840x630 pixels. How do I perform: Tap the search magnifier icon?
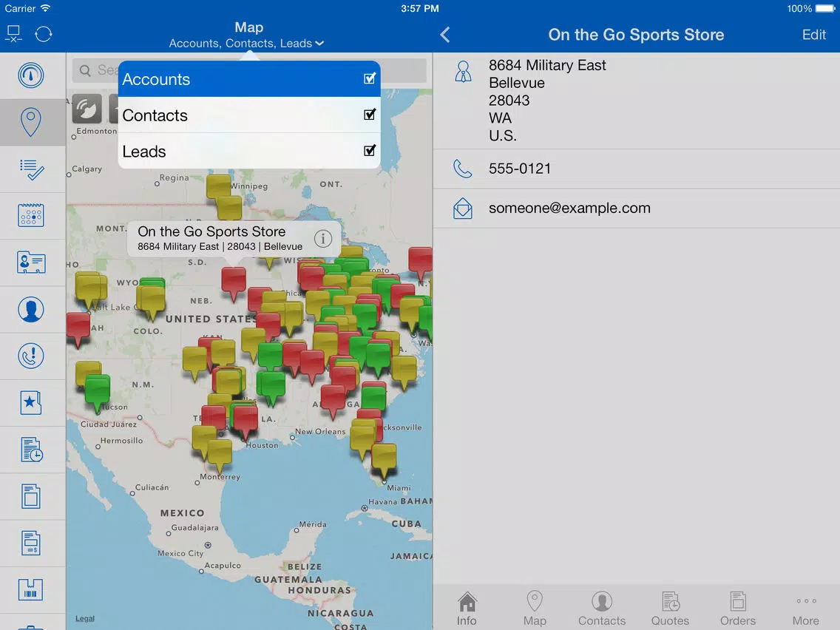pyautogui.click(x=85, y=70)
